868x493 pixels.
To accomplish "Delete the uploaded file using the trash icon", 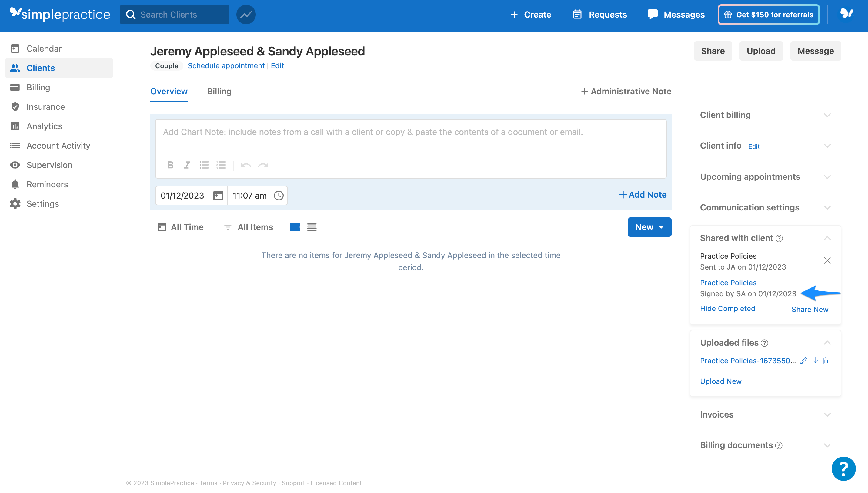I will (x=826, y=361).
